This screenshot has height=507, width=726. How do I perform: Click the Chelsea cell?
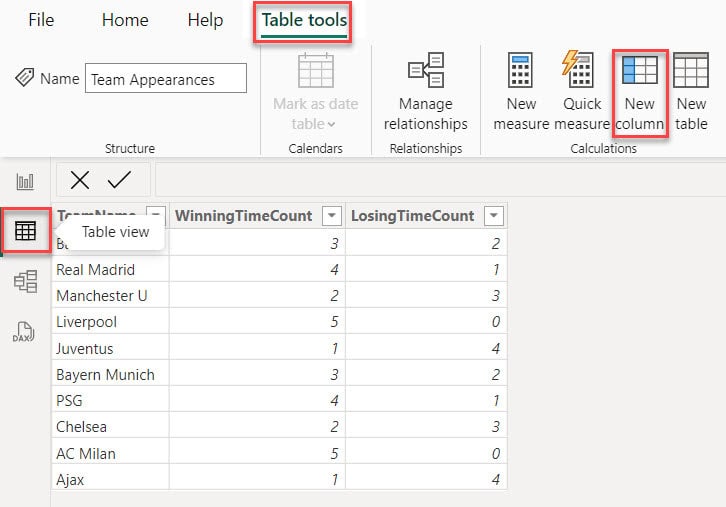[110, 426]
